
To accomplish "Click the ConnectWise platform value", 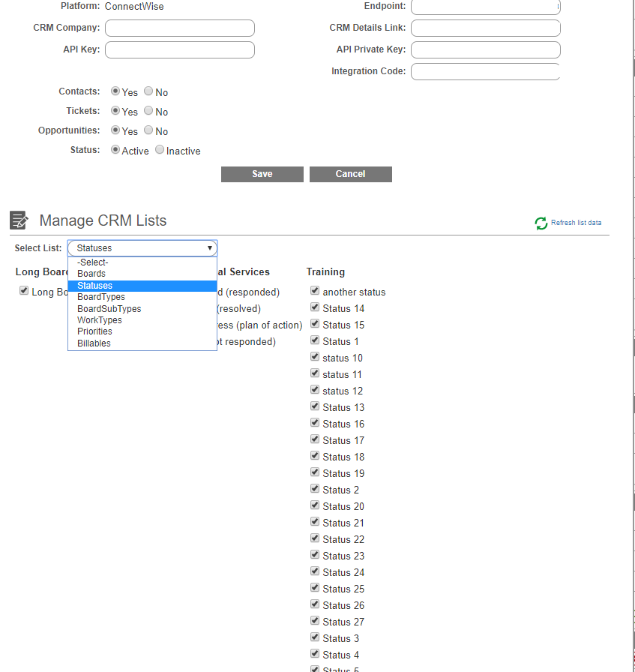I will point(134,7).
